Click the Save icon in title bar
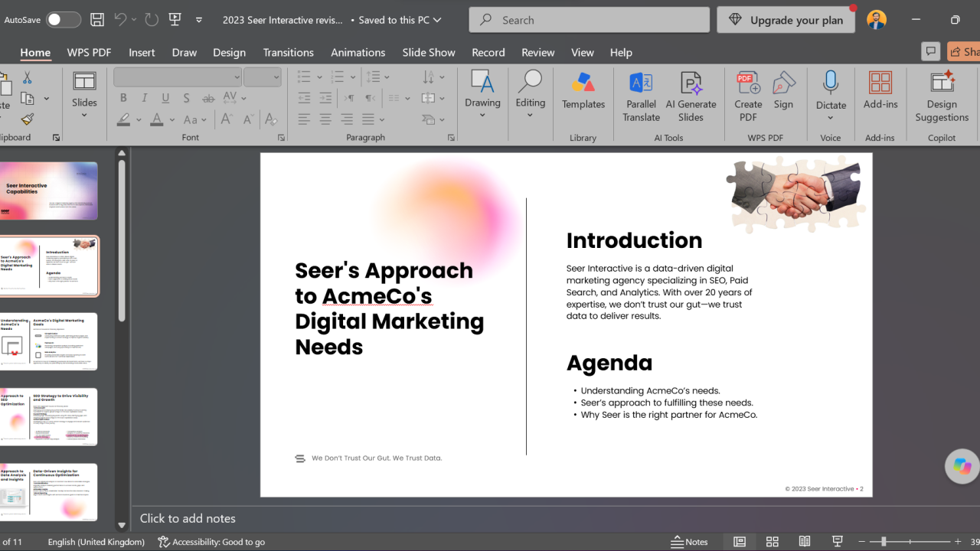This screenshot has height=551, width=980. pyautogui.click(x=97, y=20)
